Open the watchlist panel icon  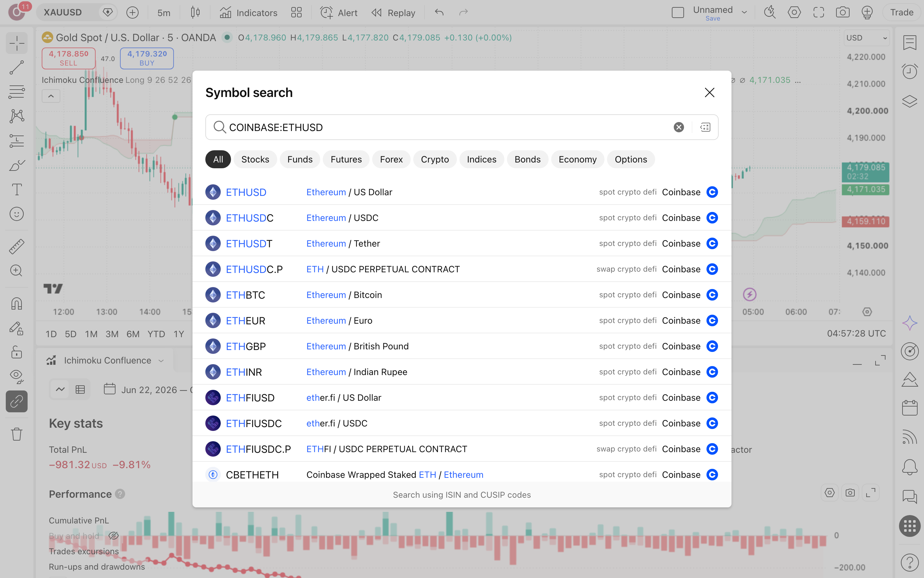click(x=910, y=42)
